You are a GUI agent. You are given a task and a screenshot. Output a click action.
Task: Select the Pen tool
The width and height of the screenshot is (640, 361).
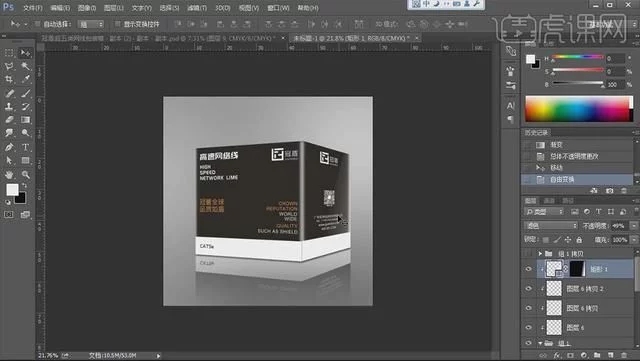pos(9,147)
